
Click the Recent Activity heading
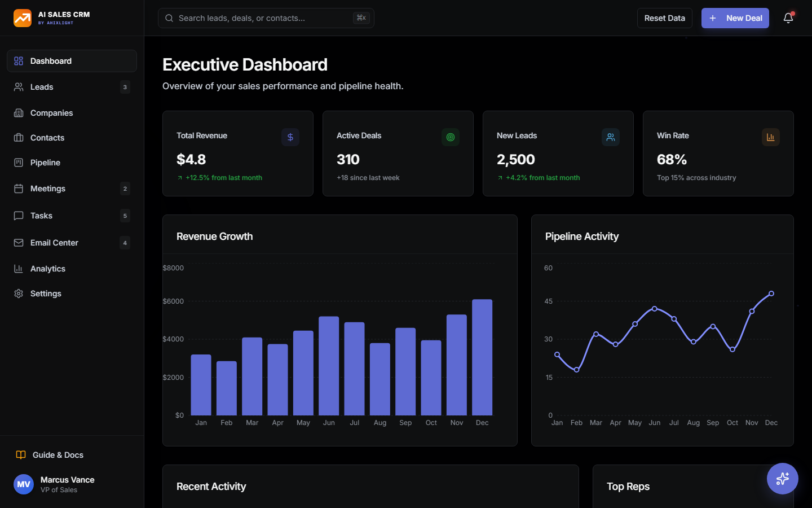click(211, 487)
